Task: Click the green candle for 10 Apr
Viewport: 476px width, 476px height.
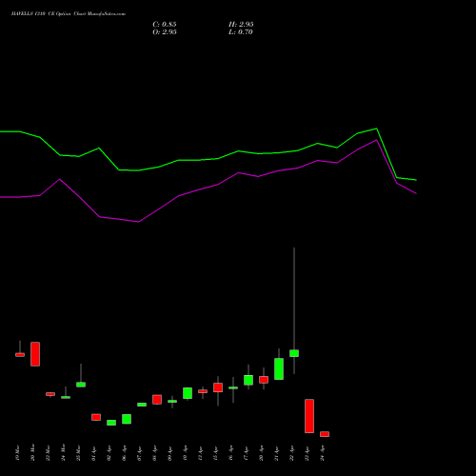Action: pyautogui.click(x=188, y=393)
